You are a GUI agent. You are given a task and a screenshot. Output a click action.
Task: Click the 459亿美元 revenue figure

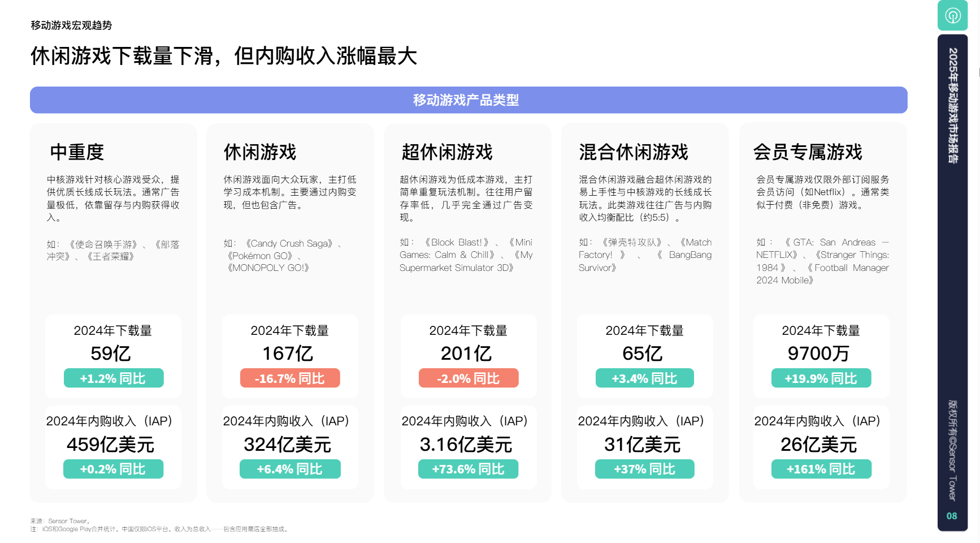tap(111, 445)
